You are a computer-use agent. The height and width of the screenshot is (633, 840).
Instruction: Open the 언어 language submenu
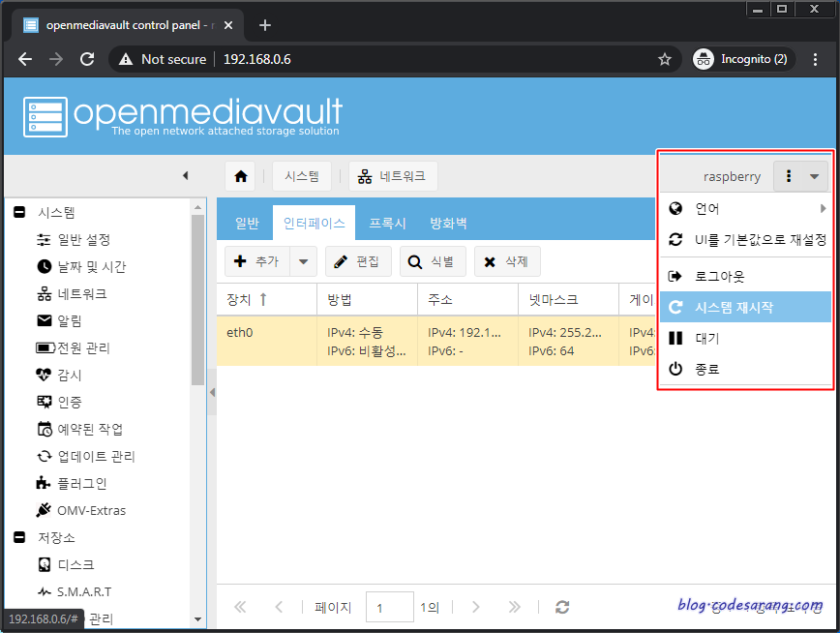[745, 208]
